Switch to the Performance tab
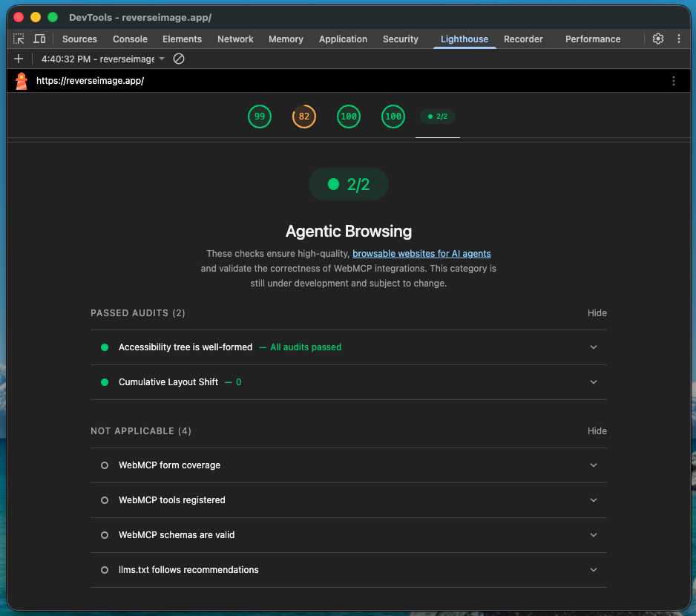The width and height of the screenshot is (696, 616). click(593, 39)
